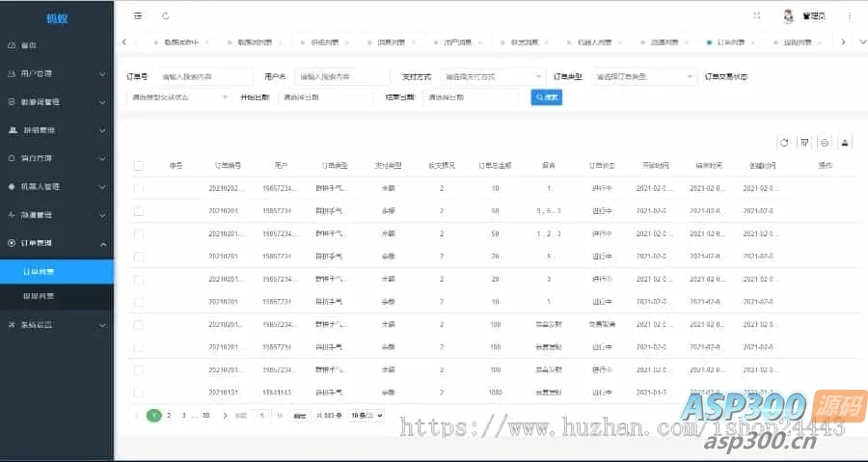Click the 首页 home icon in sidebar
The image size is (868, 462).
click(12, 45)
